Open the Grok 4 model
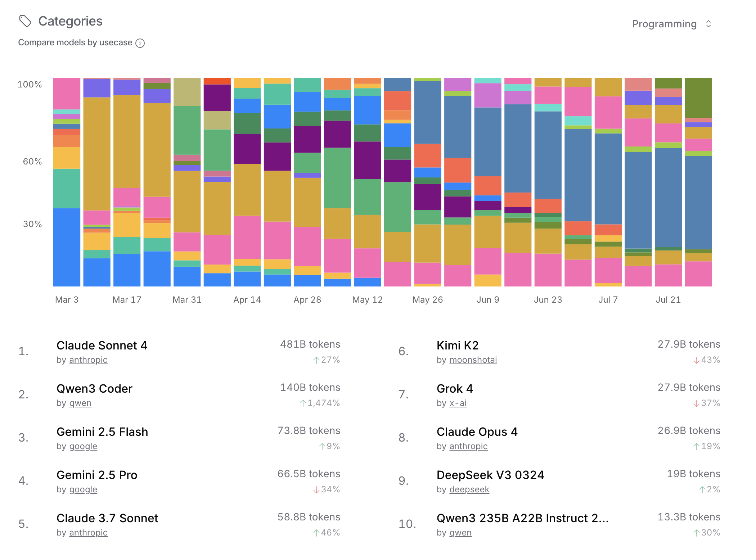 click(455, 389)
